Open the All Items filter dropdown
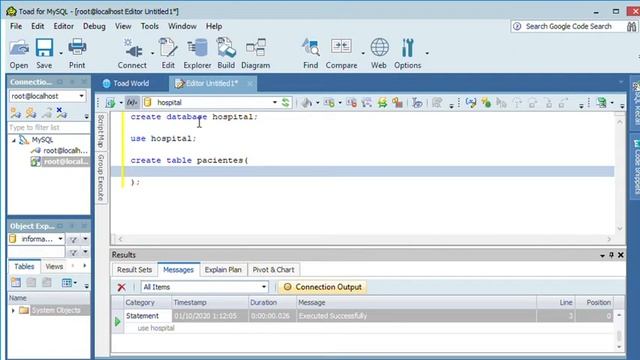640x360 pixels. [x=264, y=287]
